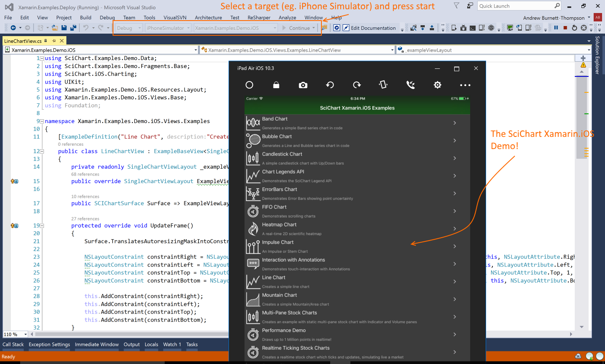Screen dimensions: 605x364
Task: Click the editor vertical scrollbar thumb
Action: pyautogui.click(x=581, y=118)
